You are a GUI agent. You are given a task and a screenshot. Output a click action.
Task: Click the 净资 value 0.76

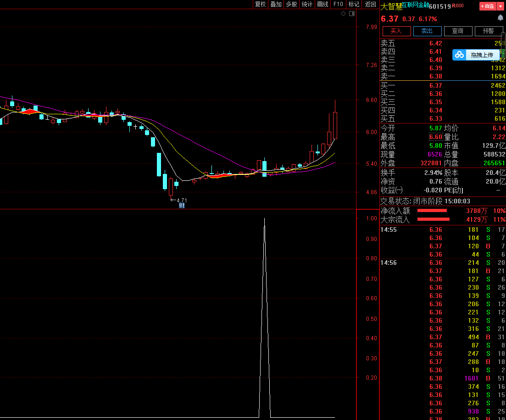[436, 181]
